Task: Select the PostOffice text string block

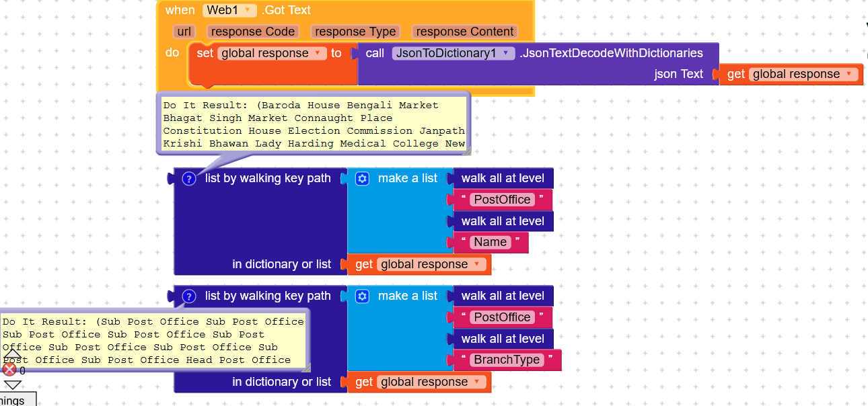Action: click(501, 200)
